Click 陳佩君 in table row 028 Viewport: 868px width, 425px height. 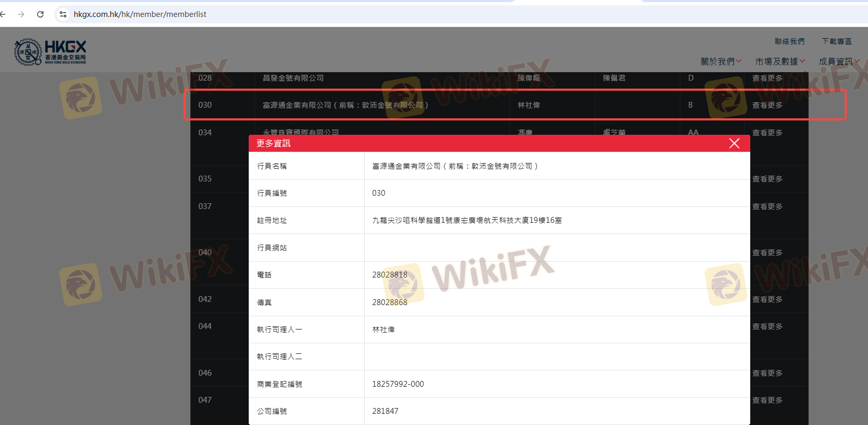click(x=614, y=78)
